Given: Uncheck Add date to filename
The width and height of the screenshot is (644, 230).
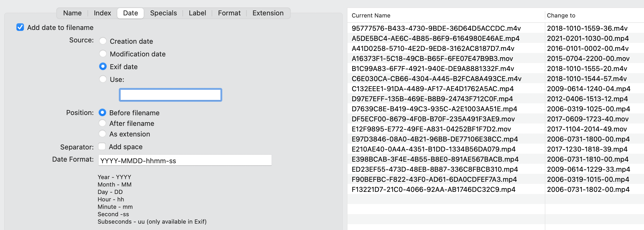Looking at the screenshot, I should coord(20,27).
